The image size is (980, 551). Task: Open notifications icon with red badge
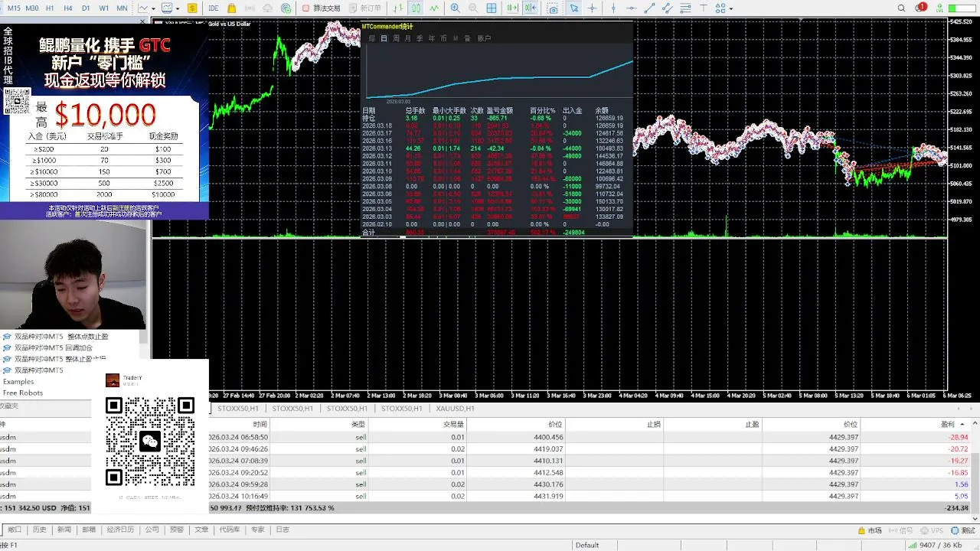tap(921, 8)
